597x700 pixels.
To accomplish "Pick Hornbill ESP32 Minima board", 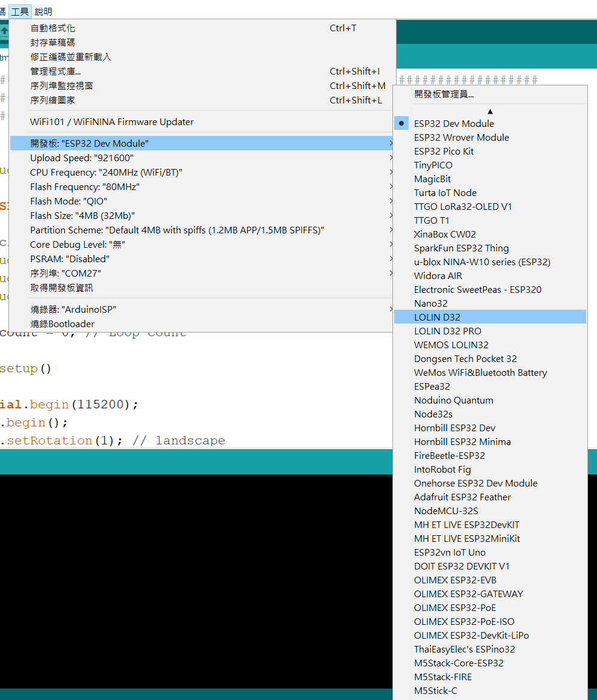I will tap(490, 442).
